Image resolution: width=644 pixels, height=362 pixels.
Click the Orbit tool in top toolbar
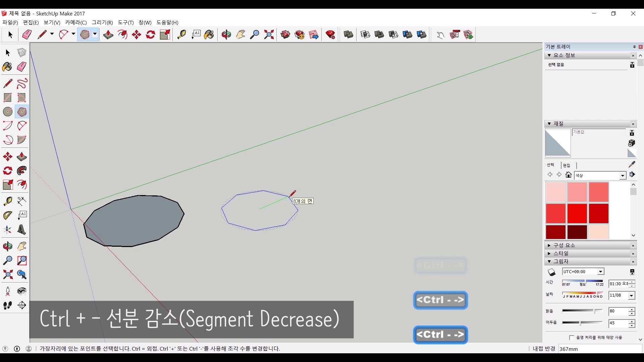coord(226,35)
